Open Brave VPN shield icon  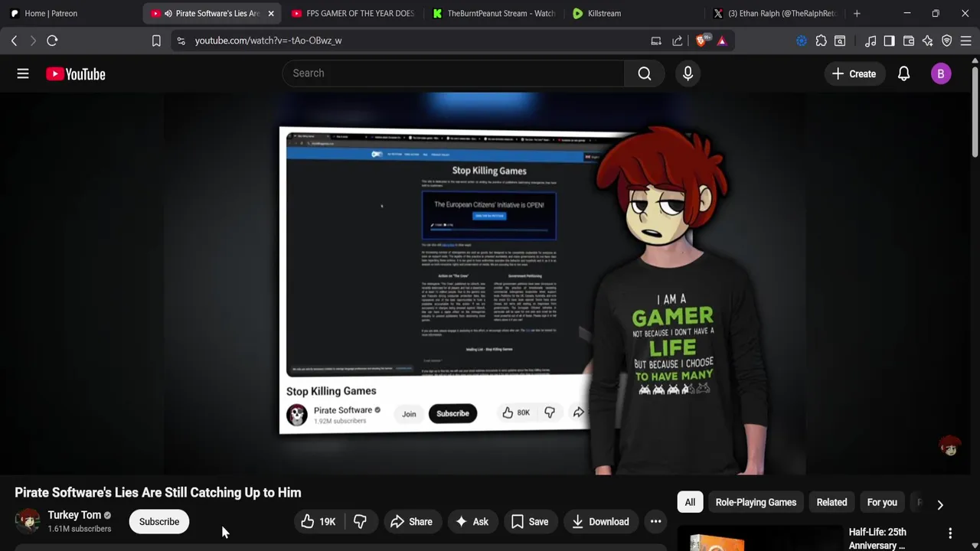pos(947,41)
